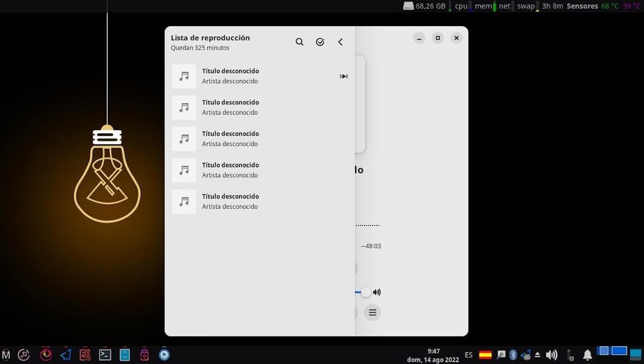Click the now-playing speaker indicator on first track
The width and height of the screenshot is (644, 364).
344,76
